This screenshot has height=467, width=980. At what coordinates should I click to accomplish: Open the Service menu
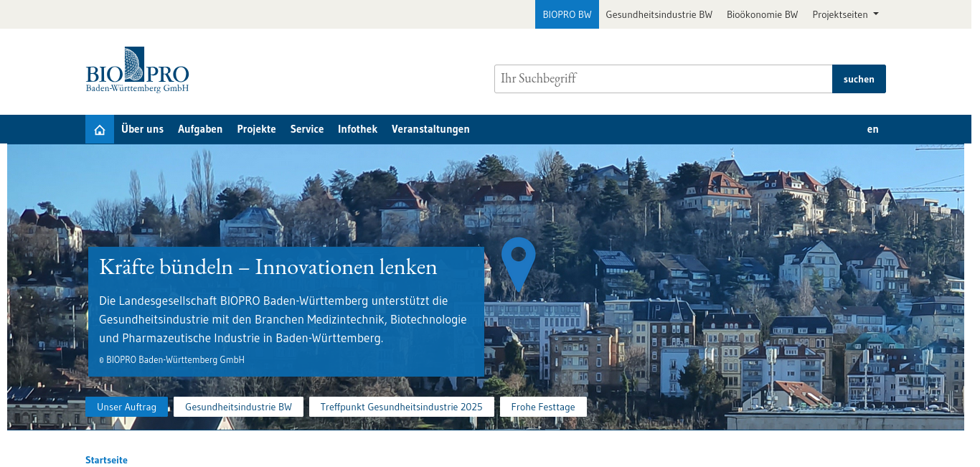tap(307, 129)
